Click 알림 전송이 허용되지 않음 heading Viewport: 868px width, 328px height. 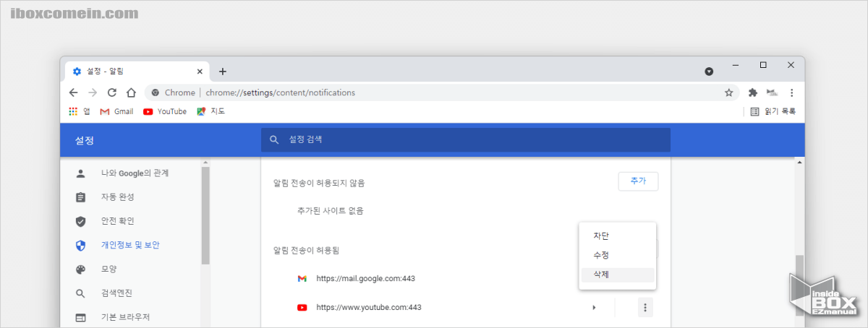[318, 183]
